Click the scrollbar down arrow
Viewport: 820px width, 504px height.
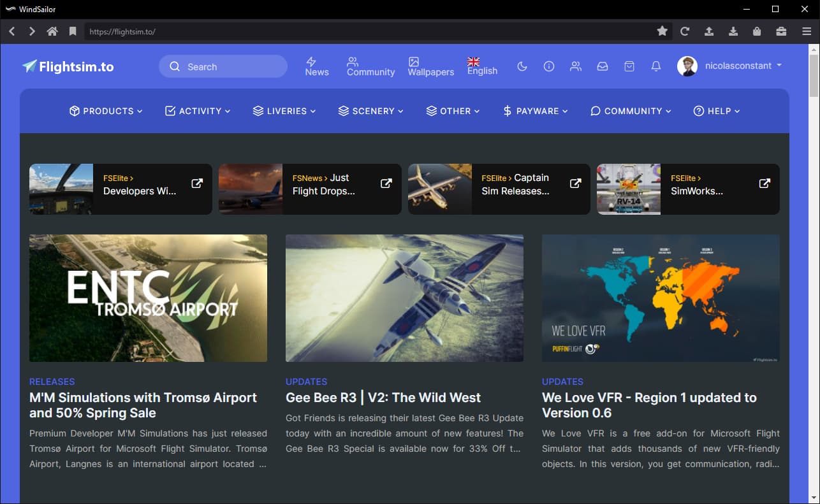tap(814, 498)
